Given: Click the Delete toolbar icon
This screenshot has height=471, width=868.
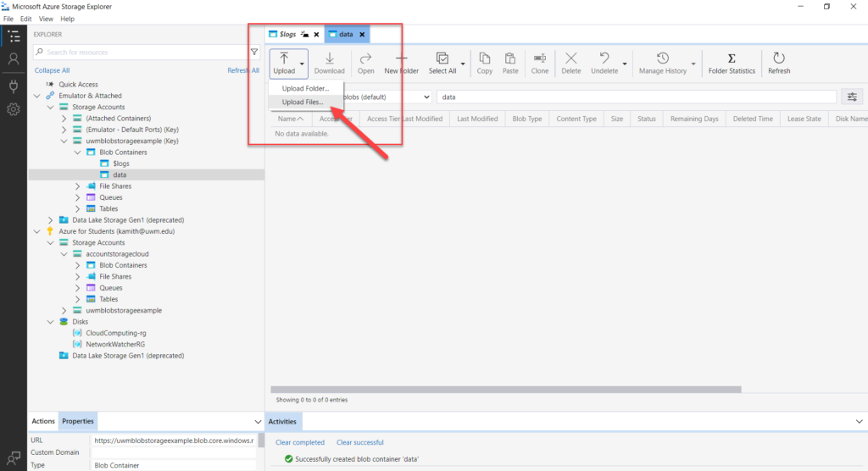Looking at the screenshot, I should pos(570,63).
